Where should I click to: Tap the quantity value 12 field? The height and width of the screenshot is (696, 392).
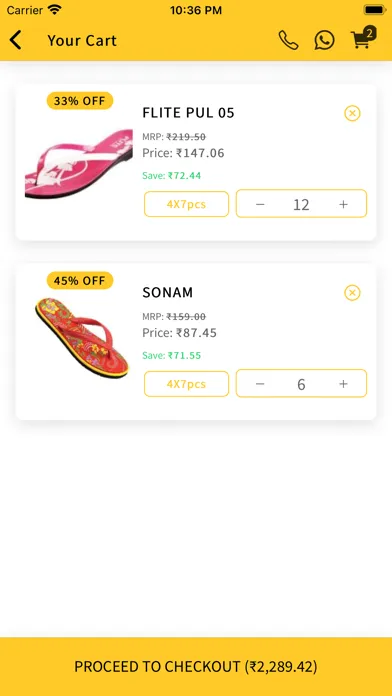click(301, 205)
